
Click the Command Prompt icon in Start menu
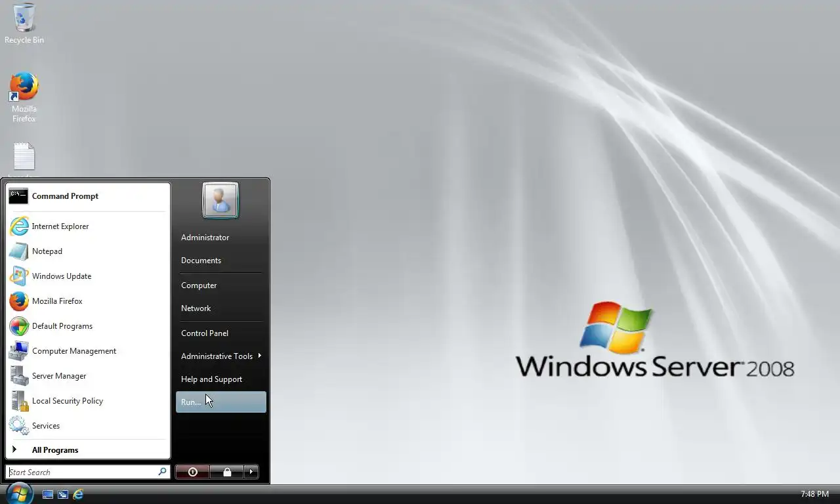[18, 196]
